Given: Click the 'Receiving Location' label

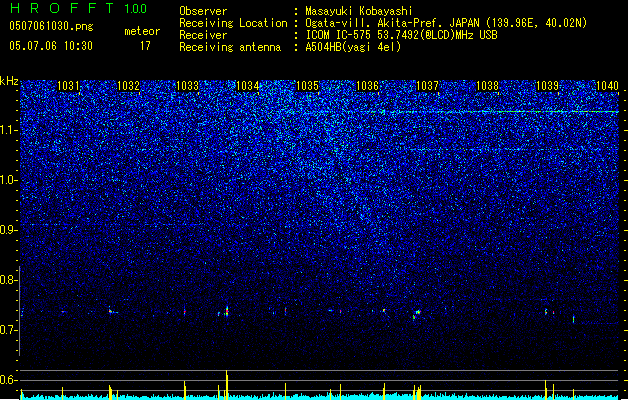Looking at the screenshot, I should point(233,23).
